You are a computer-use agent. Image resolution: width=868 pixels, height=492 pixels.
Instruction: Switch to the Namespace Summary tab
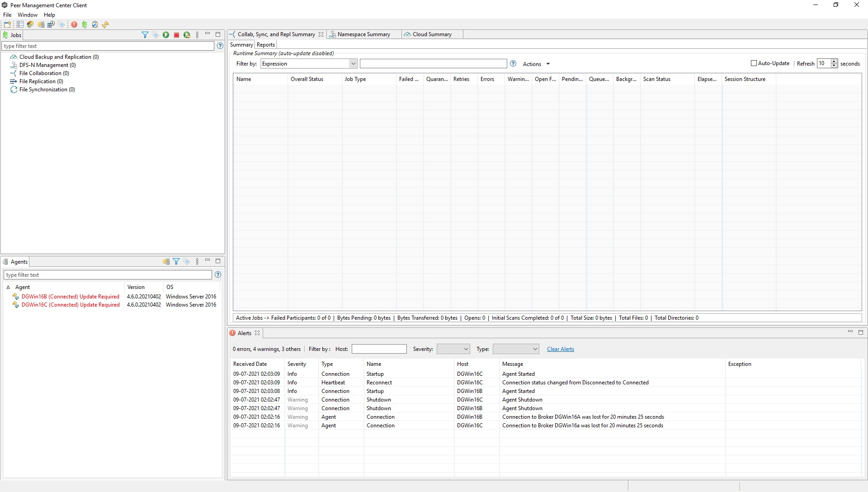(363, 34)
